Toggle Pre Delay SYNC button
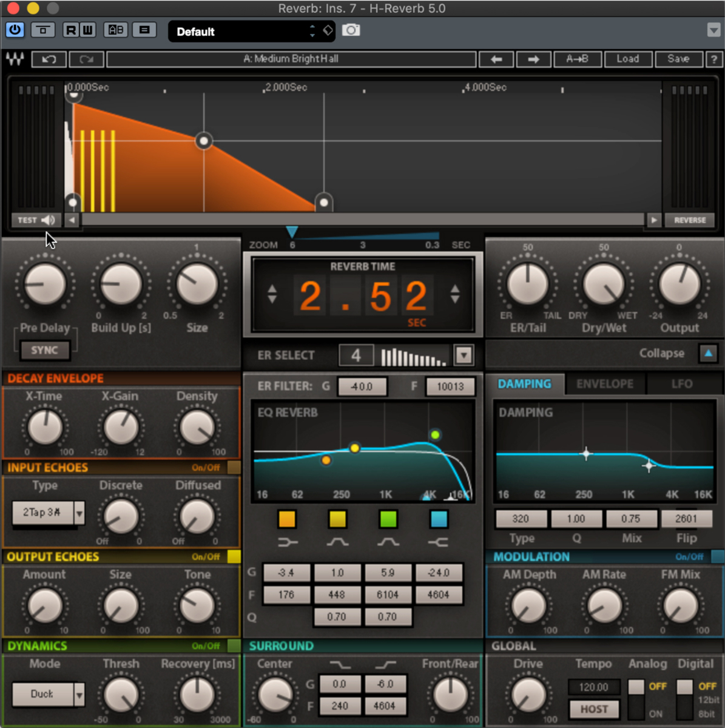Screen dimensions: 725x728 click(44, 350)
